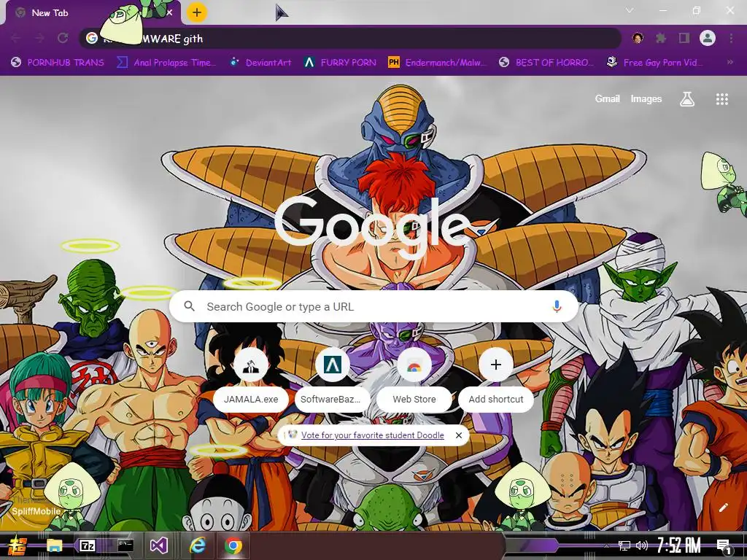Screen dimensions: 747x560
Task: Start voice search with the microphone
Action: click(x=557, y=307)
